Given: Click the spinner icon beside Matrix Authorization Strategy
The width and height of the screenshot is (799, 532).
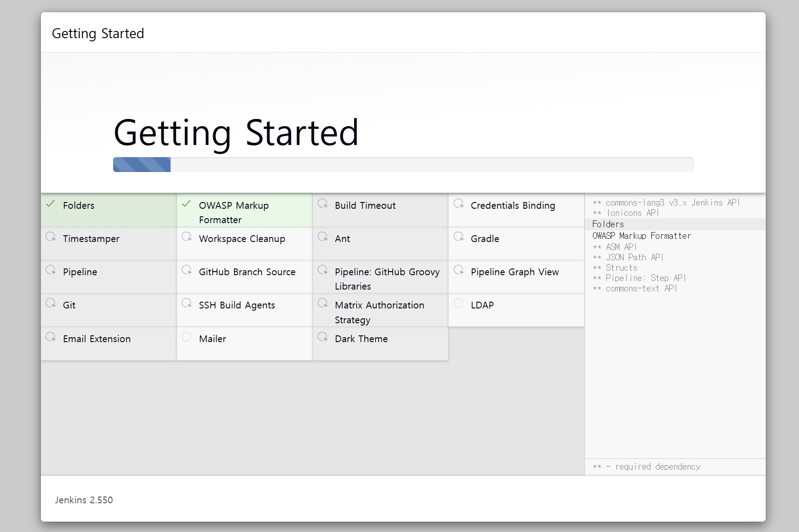Looking at the screenshot, I should tap(323, 303).
